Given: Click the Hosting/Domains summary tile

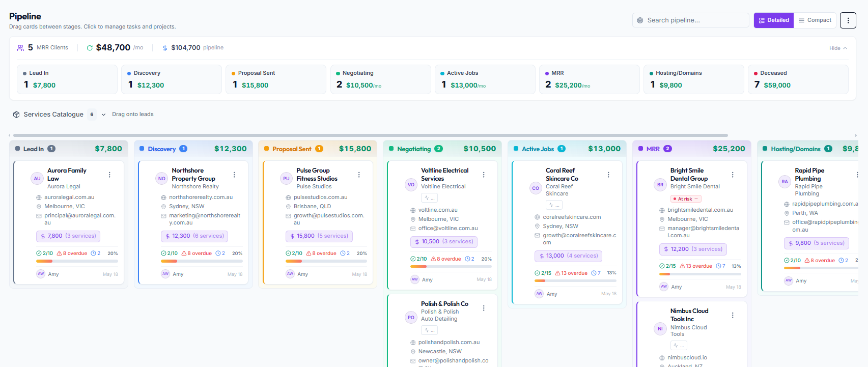Looking at the screenshot, I should click(x=694, y=79).
